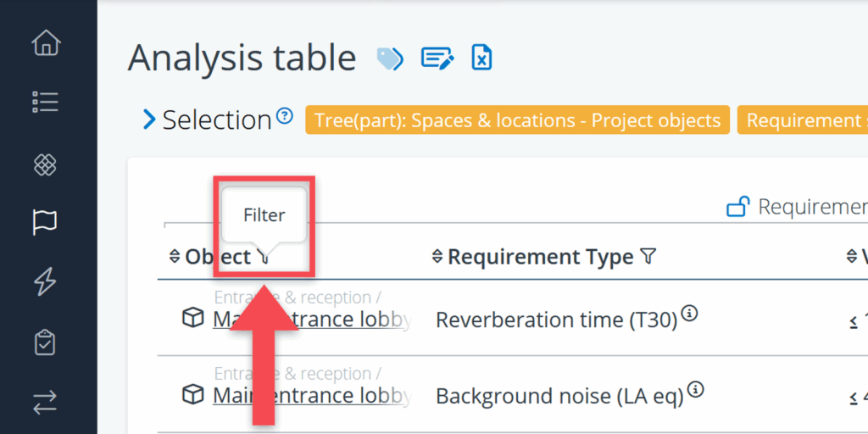Click the tag icon beside Analysis table
Image resolution: width=868 pixels, height=434 pixels.
390,58
